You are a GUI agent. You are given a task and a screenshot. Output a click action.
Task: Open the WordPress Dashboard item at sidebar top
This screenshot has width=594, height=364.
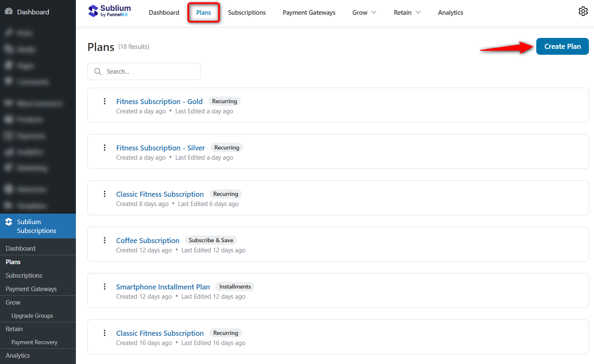point(33,12)
